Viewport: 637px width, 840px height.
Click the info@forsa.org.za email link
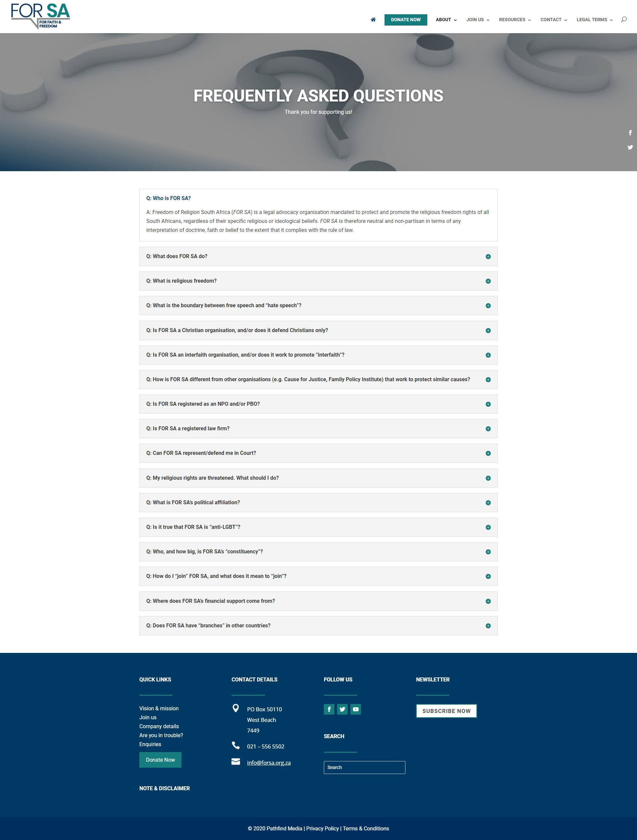point(268,762)
